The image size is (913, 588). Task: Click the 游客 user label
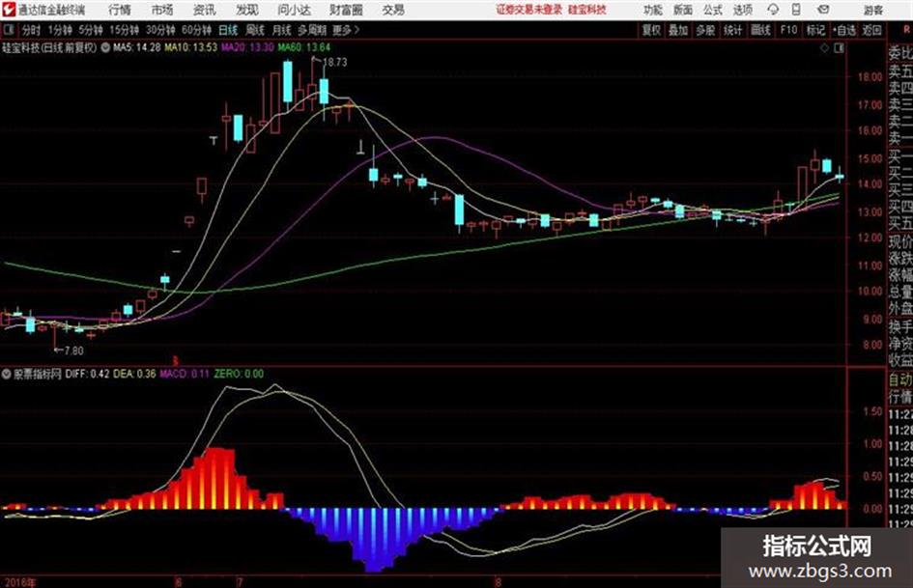[873, 10]
